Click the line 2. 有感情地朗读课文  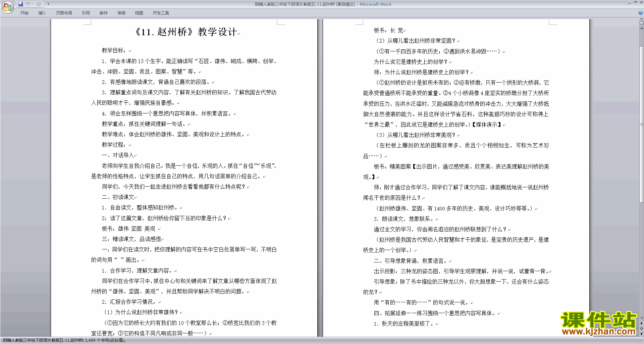pyautogui.click(x=156, y=82)
